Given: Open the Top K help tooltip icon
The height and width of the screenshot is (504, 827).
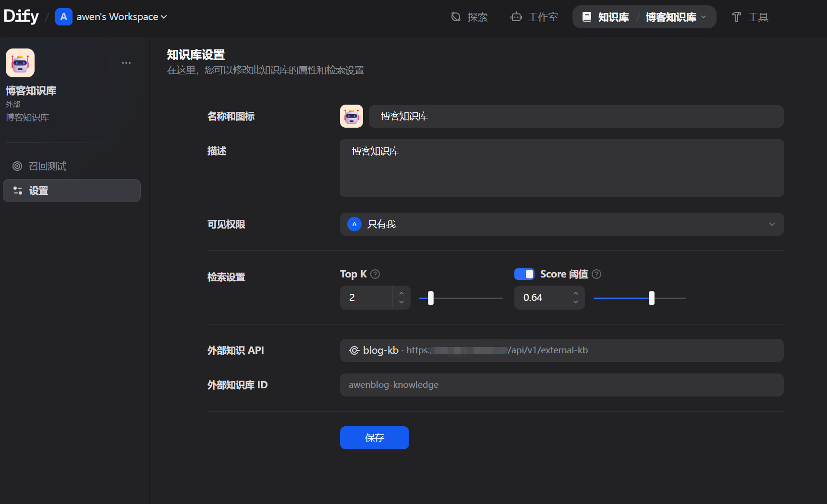Looking at the screenshot, I should point(375,274).
